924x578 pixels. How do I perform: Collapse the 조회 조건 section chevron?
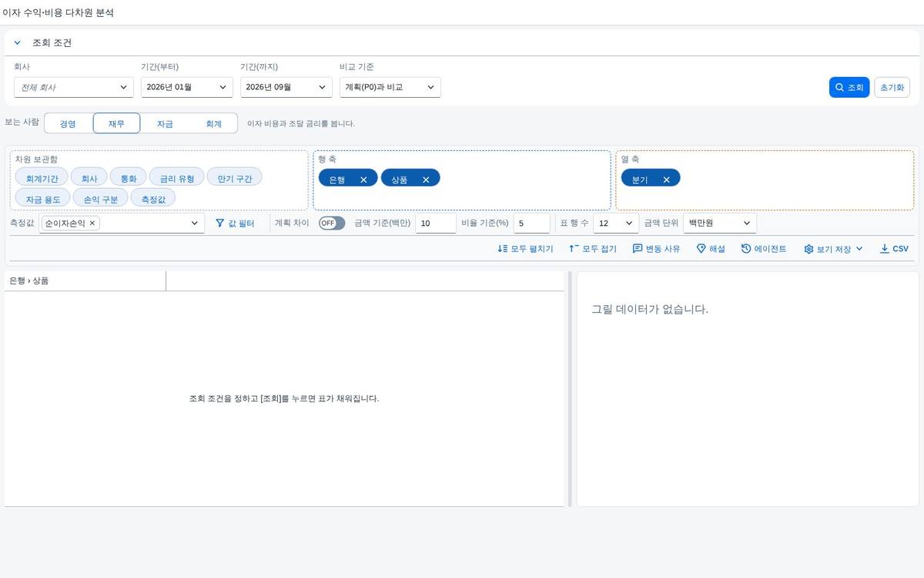[x=18, y=43]
